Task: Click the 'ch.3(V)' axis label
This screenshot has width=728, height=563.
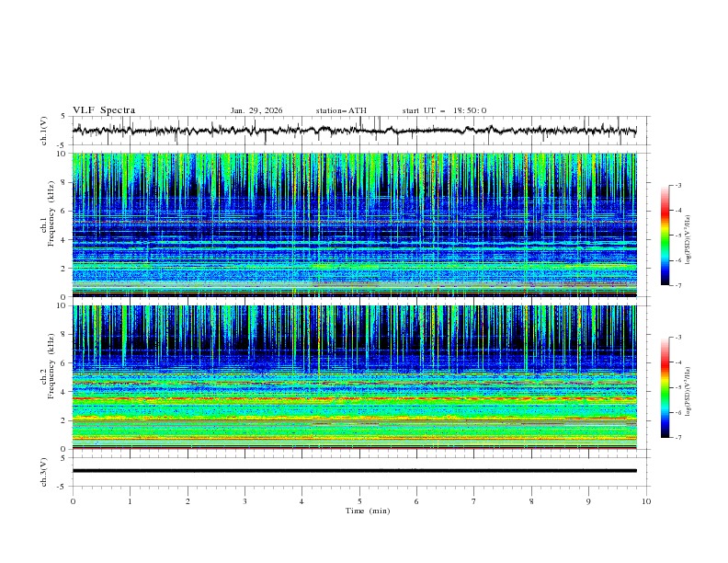Action: click(x=44, y=472)
